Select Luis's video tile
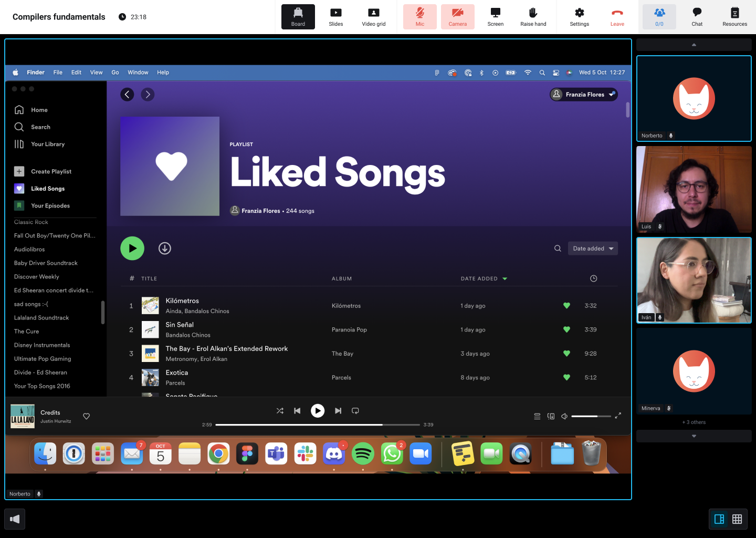Screen dimensions: 756x538 (694, 190)
